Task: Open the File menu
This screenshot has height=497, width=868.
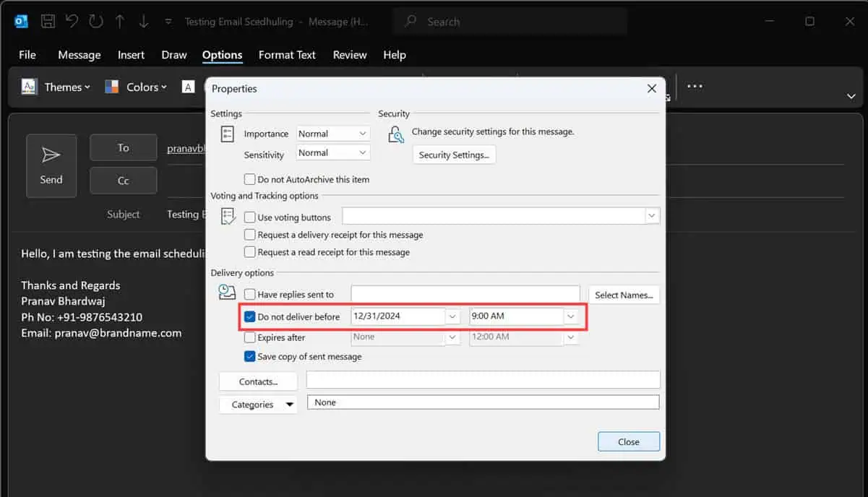Action: click(x=27, y=55)
